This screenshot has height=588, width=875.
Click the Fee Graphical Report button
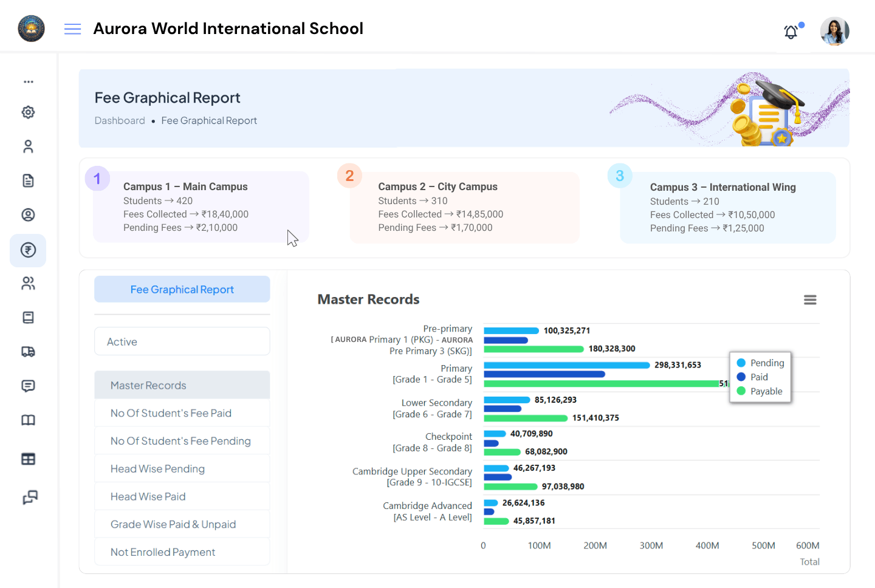point(182,289)
